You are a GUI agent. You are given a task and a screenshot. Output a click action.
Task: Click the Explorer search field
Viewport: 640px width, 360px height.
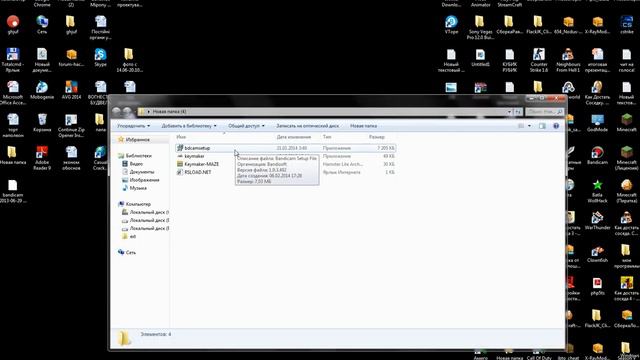click(x=545, y=111)
